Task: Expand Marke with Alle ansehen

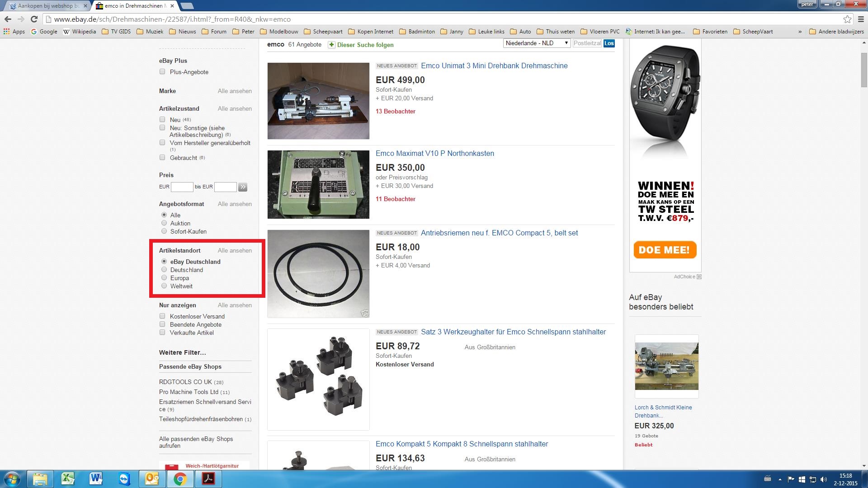Action: pyautogui.click(x=235, y=91)
